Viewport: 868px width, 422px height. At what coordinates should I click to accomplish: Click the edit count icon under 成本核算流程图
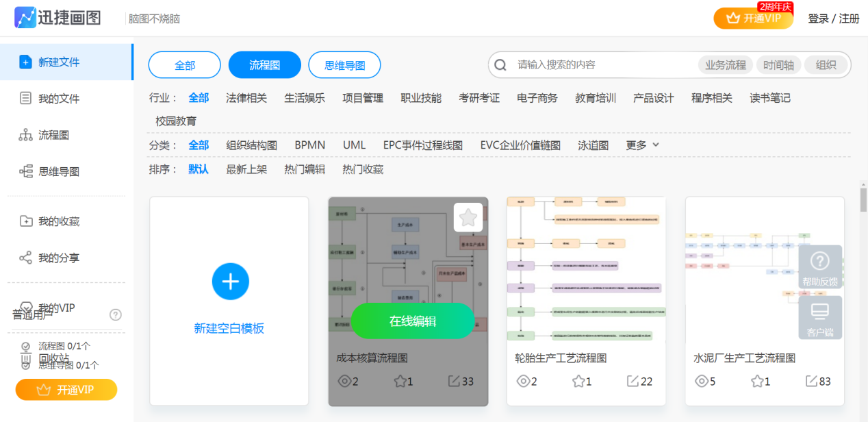click(455, 382)
